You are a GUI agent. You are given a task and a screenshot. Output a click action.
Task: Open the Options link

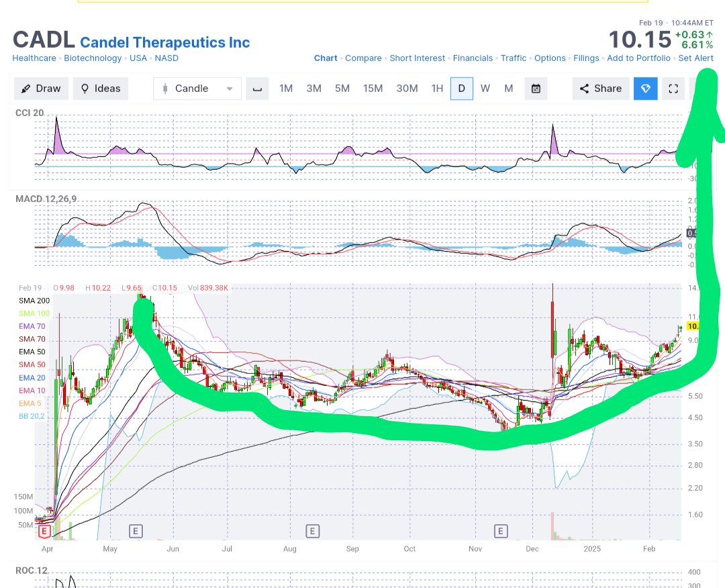tap(550, 58)
